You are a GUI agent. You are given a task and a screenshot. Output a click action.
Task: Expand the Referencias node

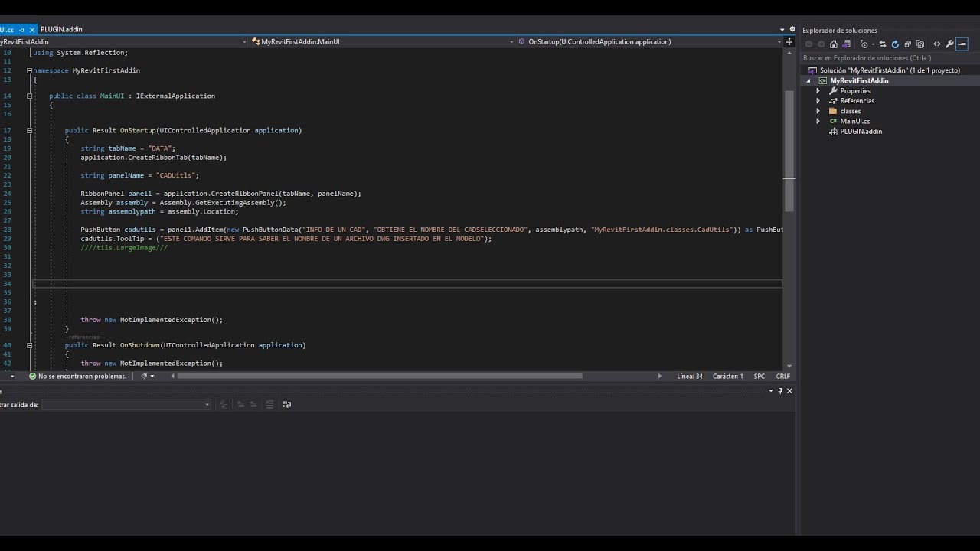tap(818, 101)
